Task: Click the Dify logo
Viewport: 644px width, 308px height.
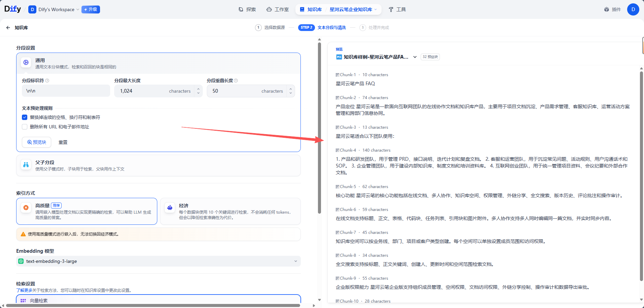Action: point(12,9)
